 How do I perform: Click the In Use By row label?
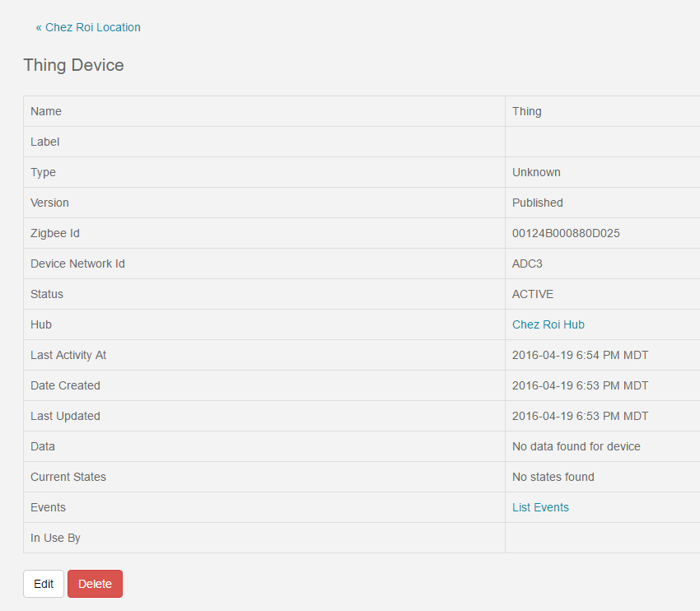click(x=55, y=538)
